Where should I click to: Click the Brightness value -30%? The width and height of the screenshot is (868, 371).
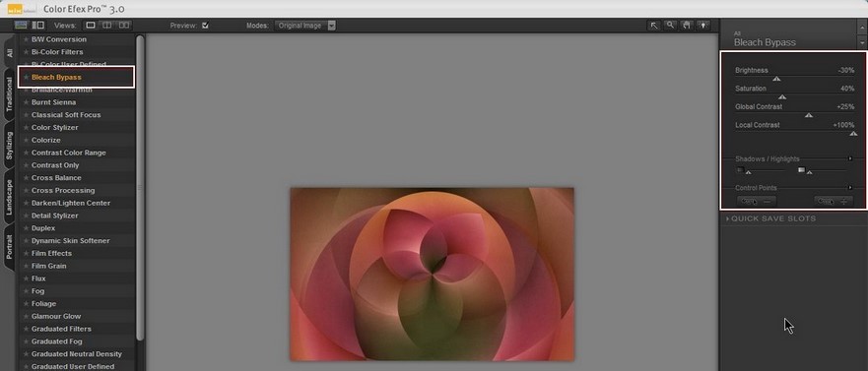point(846,70)
